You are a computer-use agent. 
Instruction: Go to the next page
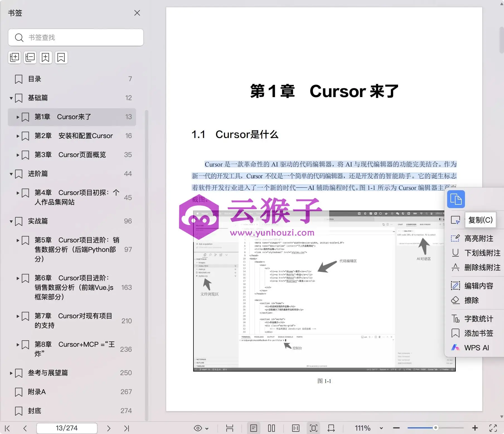tap(109, 428)
